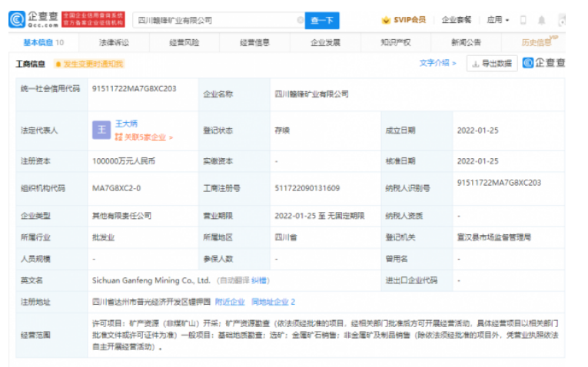Click the SVIP crown icon
Image resolution: width=588 pixels, height=367 pixels.
tap(386, 20)
